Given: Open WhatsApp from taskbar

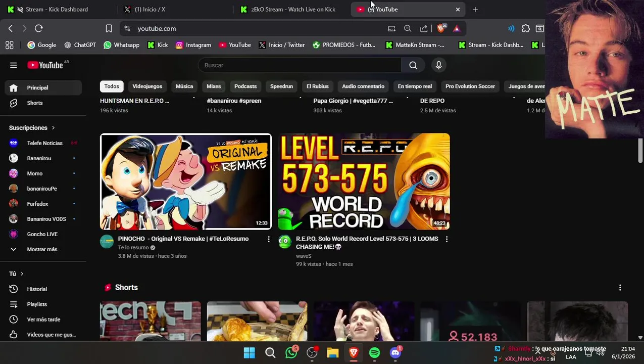Looking at the screenshot, I should (x=291, y=353).
